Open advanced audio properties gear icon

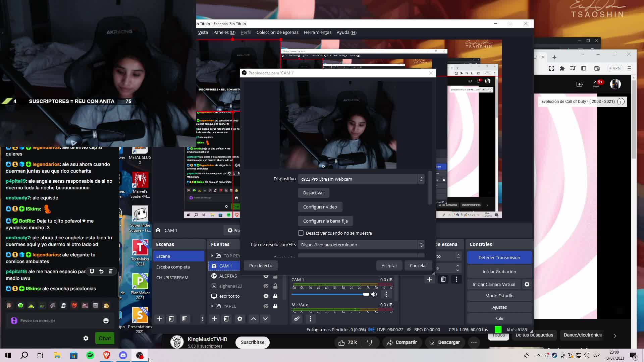[x=297, y=319]
